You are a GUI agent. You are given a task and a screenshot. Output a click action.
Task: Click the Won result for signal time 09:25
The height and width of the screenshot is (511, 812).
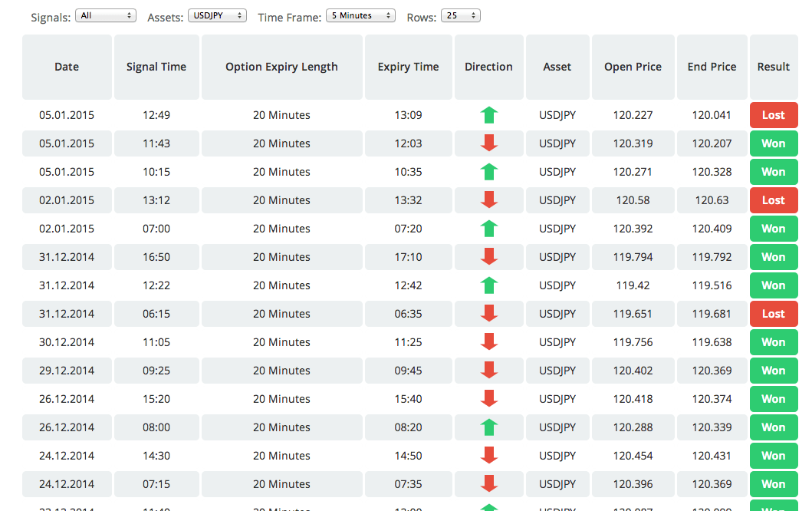pyautogui.click(x=774, y=371)
